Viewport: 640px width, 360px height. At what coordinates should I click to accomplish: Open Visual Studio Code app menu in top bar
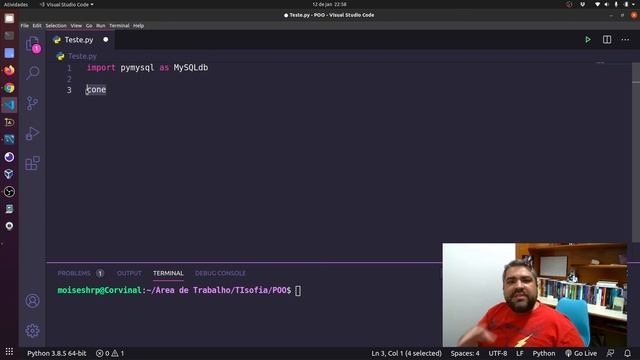tap(67, 4)
